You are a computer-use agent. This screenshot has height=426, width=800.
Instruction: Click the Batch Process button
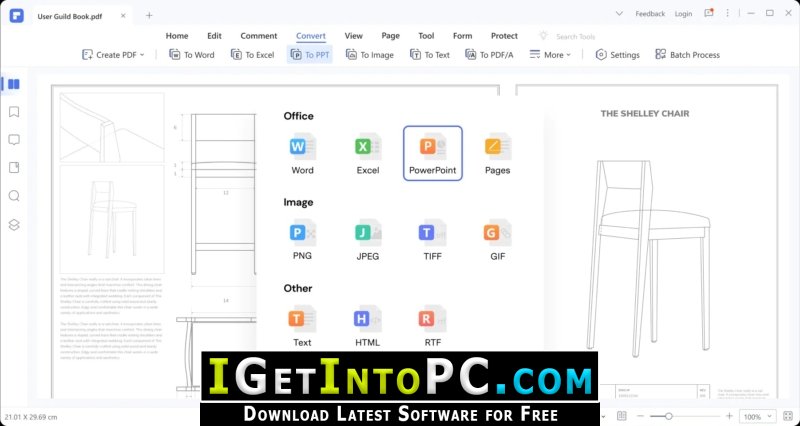pyautogui.click(x=687, y=55)
